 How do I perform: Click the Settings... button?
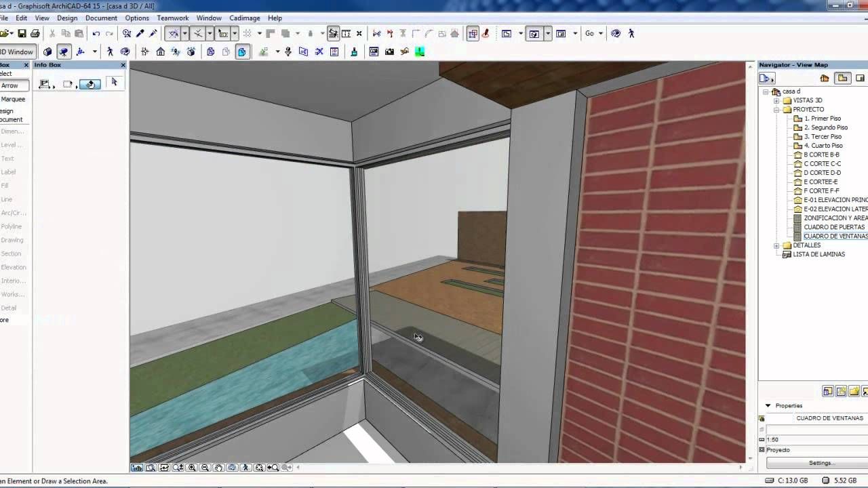(x=821, y=463)
